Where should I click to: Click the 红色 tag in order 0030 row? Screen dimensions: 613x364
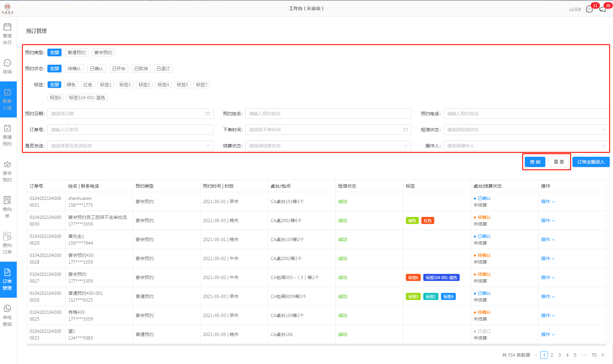427,220
